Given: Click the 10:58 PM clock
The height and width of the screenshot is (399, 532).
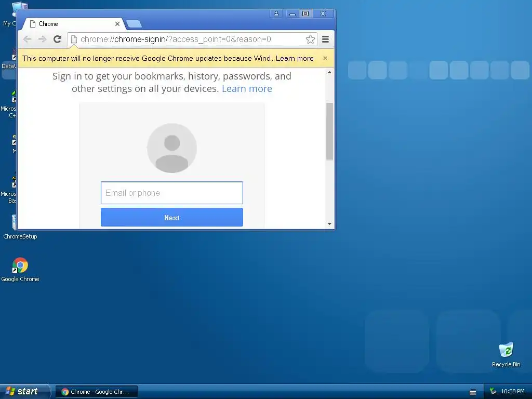Looking at the screenshot, I should coord(513,392).
